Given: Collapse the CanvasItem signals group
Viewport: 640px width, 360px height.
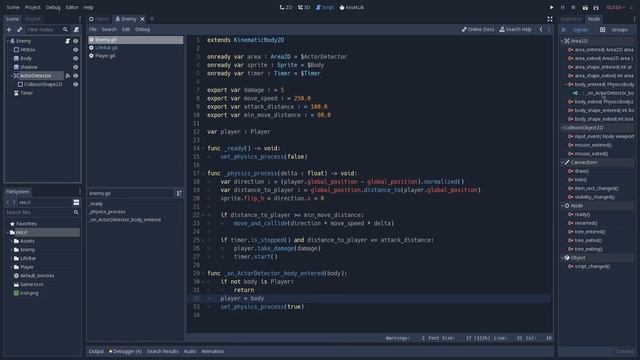Looking at the screenshot, I should [x=562, y=162].
